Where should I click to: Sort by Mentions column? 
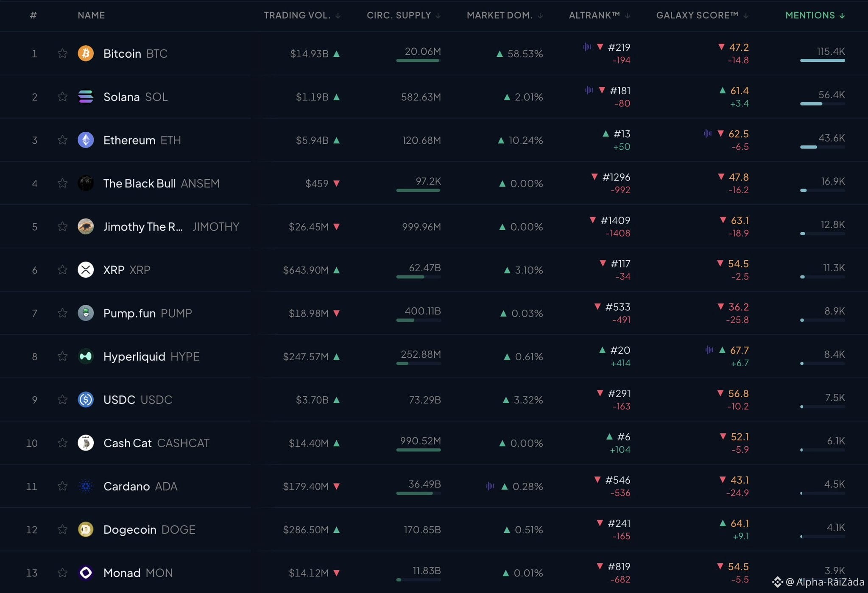[815, 15]
